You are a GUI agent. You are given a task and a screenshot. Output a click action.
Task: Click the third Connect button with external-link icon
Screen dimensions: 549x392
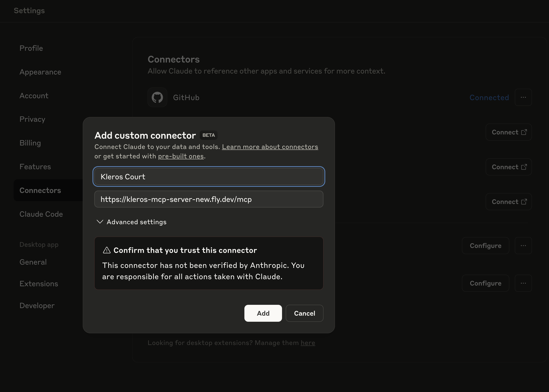coord(509,202)
